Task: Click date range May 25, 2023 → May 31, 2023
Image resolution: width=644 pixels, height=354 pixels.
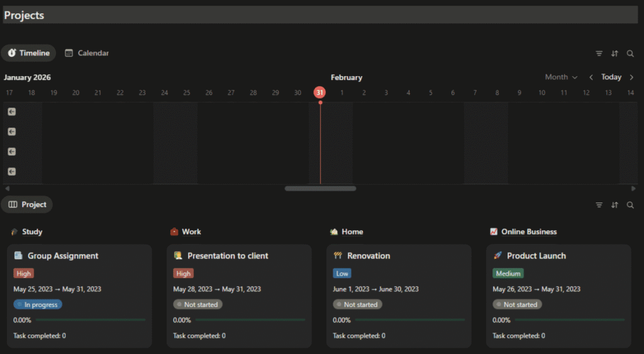Action: [57, 289]
